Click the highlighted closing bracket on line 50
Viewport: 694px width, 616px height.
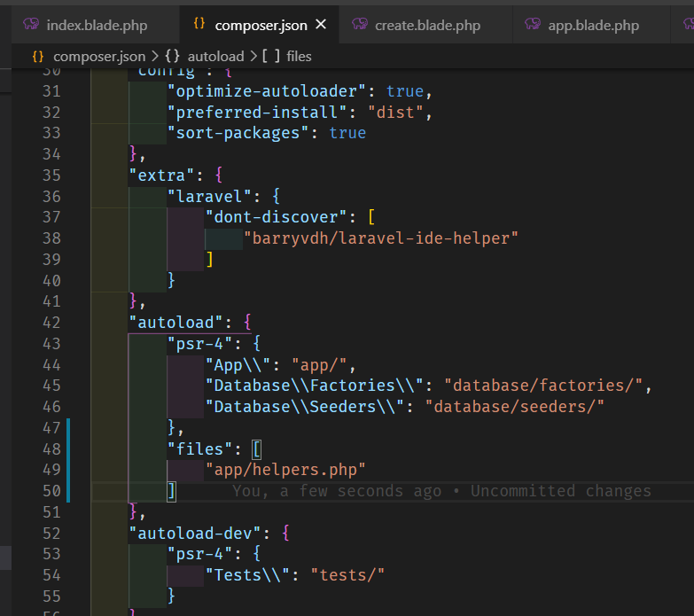coord(172,491)
